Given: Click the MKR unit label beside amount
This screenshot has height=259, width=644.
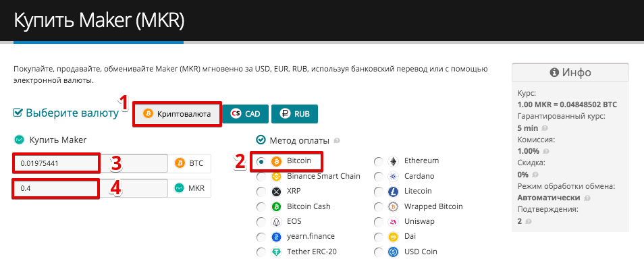Looking at the screenshot, I should [x=196, y=188].
